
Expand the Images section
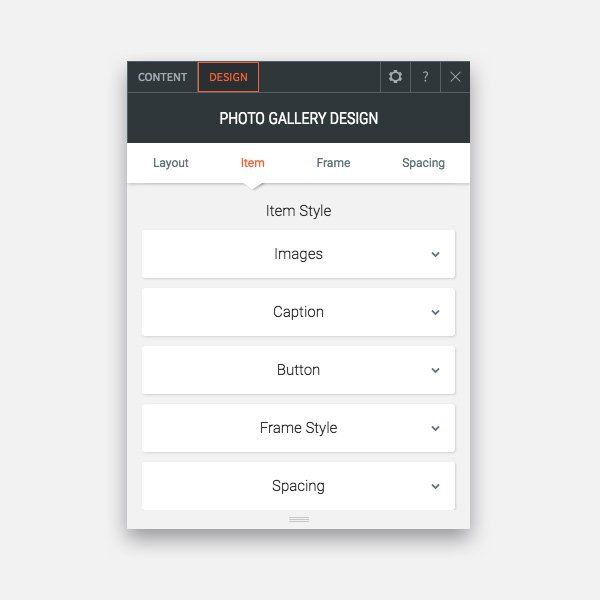coord(298,254)
